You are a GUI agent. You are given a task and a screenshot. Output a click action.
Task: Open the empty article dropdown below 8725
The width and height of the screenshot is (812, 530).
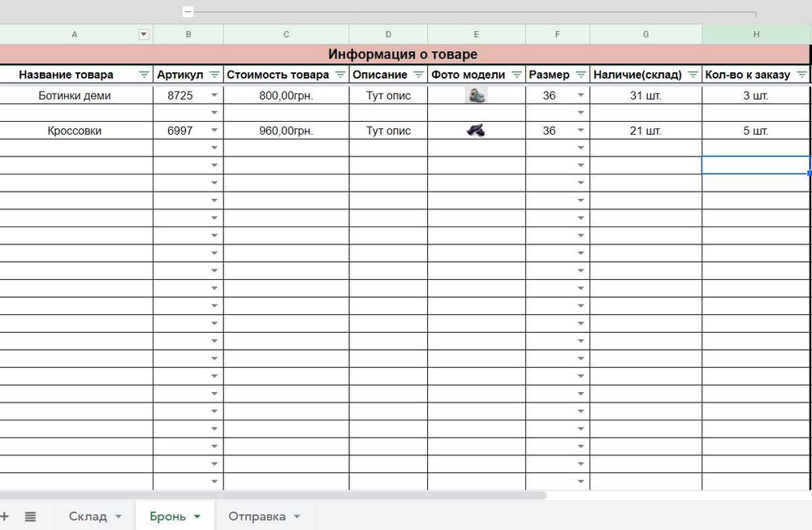214,113
